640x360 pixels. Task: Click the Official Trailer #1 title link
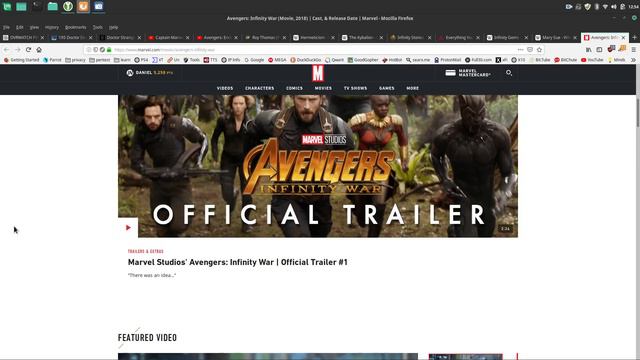coord(238,262)
